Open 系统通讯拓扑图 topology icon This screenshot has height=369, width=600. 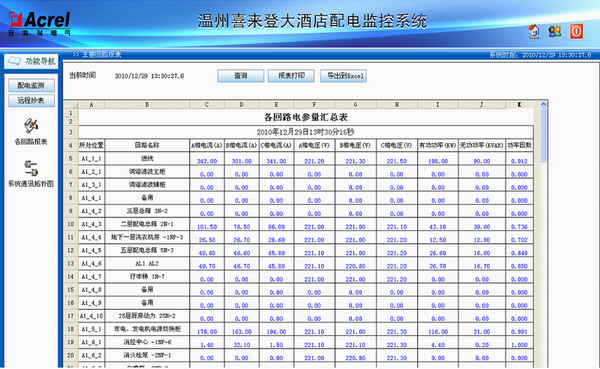pos(31,168)
